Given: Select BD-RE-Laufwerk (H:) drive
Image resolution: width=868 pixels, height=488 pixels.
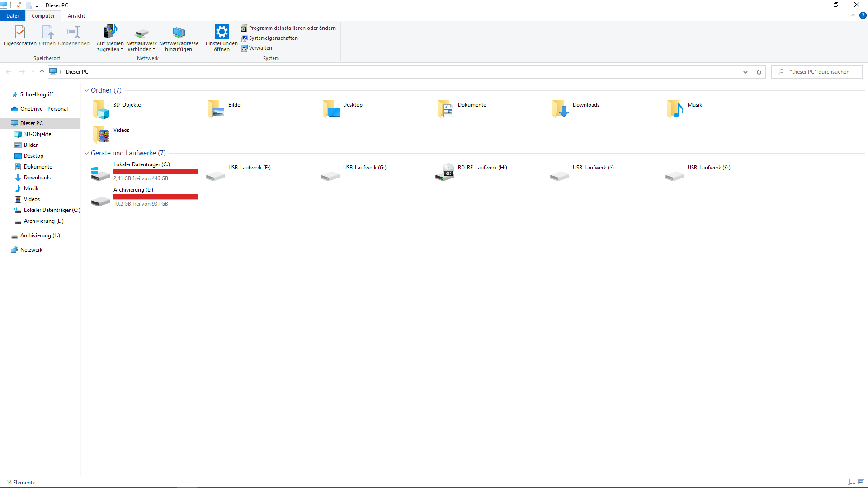Looking at the screenshot, I should pos(482,168).
